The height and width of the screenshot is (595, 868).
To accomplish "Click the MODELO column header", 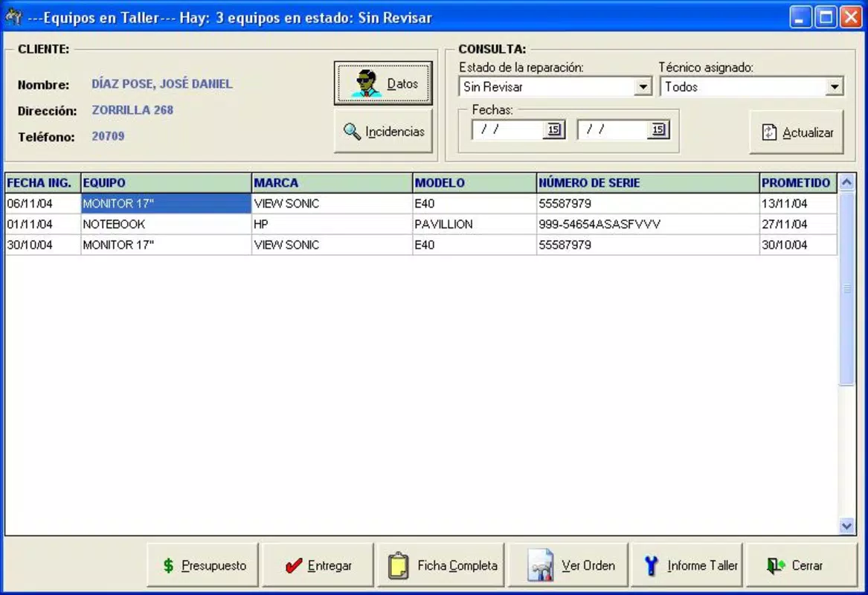I will (475, 183).
